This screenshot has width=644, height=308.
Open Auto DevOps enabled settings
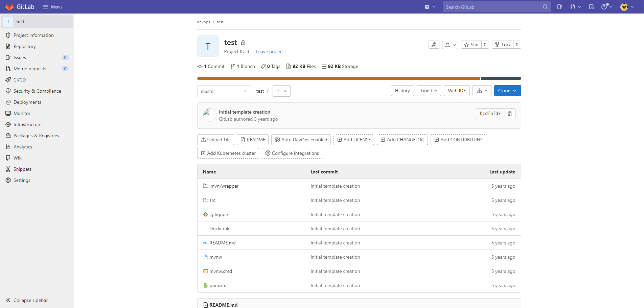pos(301,140)
